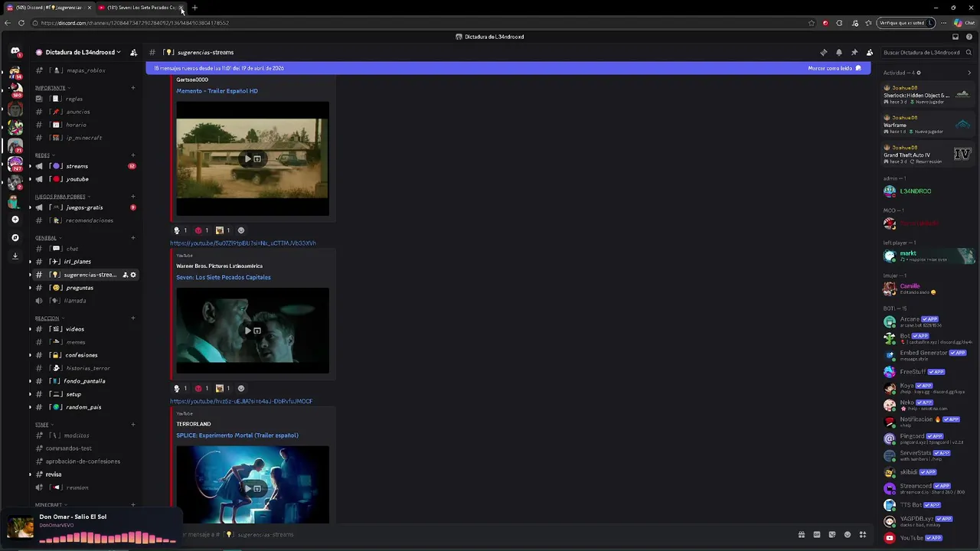Expand Actividad panel chevron

[969, 73]
